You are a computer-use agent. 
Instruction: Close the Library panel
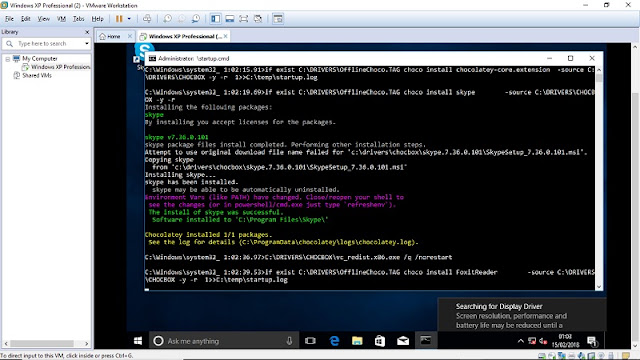tap(87, 32)
